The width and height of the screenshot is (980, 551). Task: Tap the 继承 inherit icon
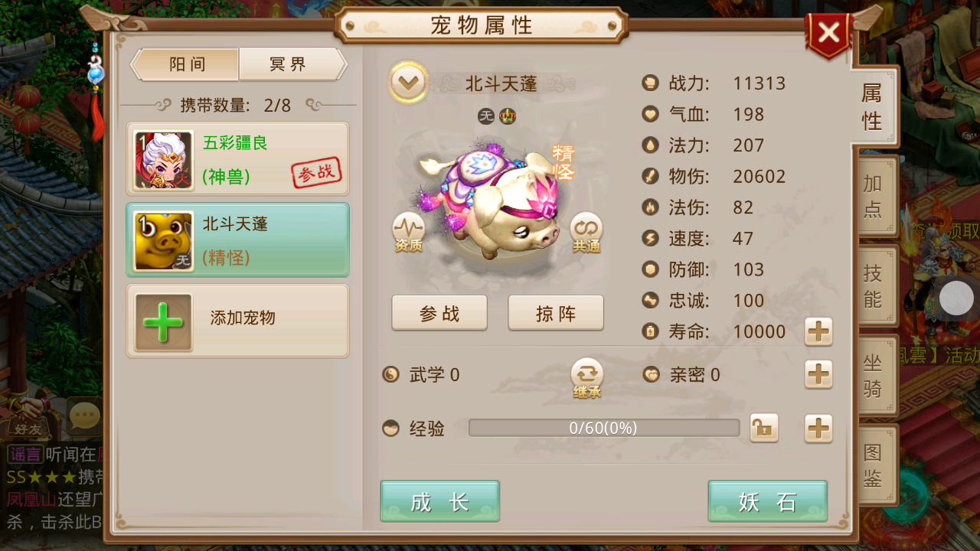pyautogui.click(x=587, y=378)
